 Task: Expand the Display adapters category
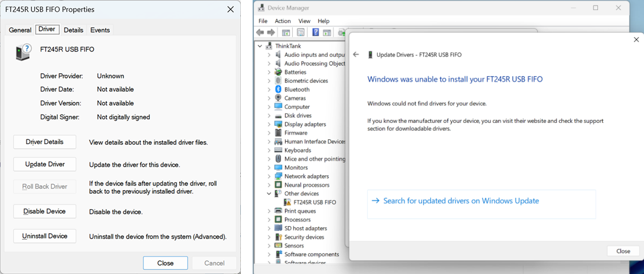pyautogui.click(x=269, y=124)
